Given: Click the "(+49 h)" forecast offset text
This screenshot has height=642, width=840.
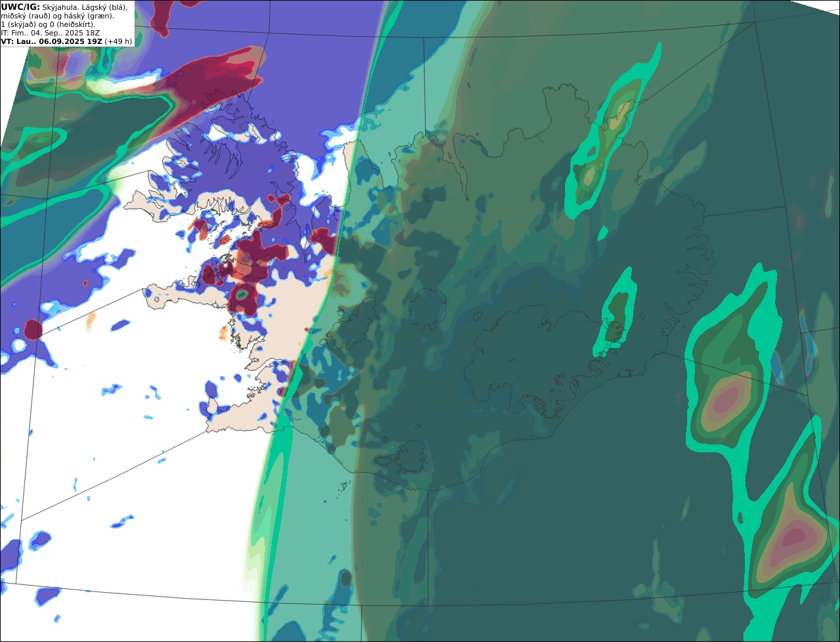Looking at the screenshot, I should pos(118,41).
